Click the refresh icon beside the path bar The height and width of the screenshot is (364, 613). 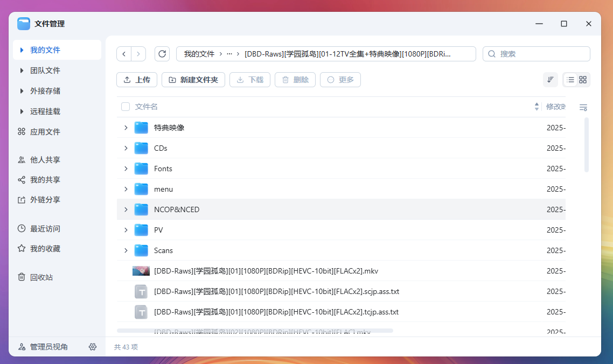(x=162, y=54)
